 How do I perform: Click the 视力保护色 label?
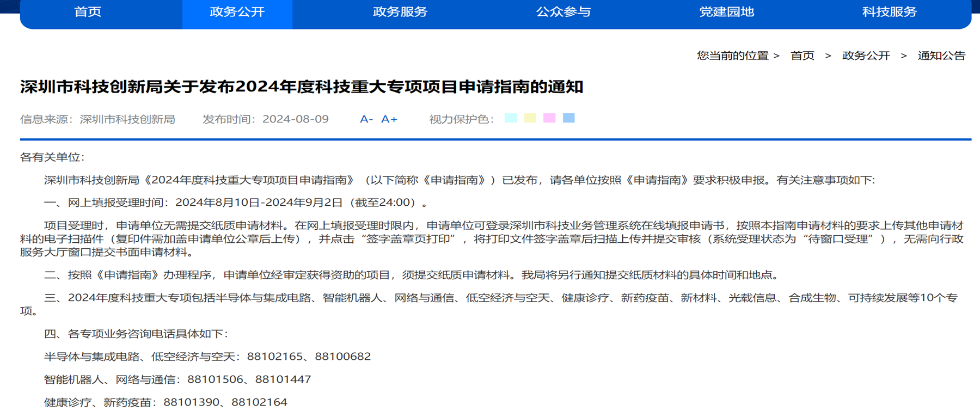(x=461, y=119)
